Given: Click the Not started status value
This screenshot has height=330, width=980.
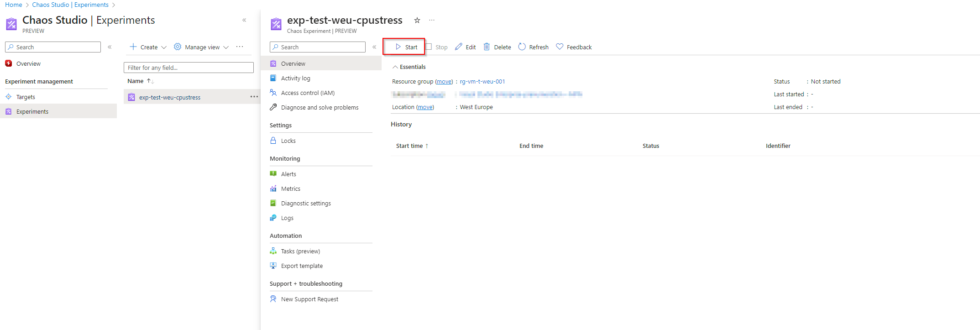Looking at the screenshot, I should [x=826, y=82].
